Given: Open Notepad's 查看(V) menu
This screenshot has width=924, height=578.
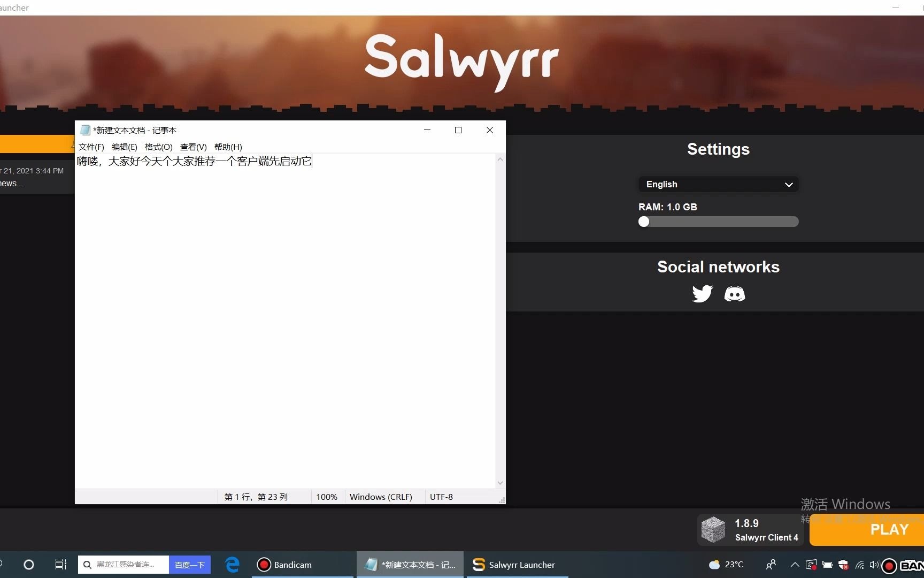Looking at the screenshot, I should [x=194, y=147].
